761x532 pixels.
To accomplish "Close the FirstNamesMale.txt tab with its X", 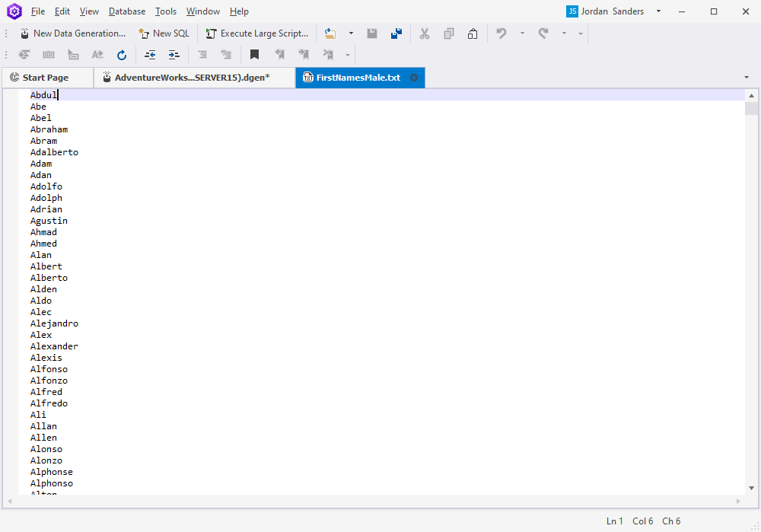I will pos(414,78).
